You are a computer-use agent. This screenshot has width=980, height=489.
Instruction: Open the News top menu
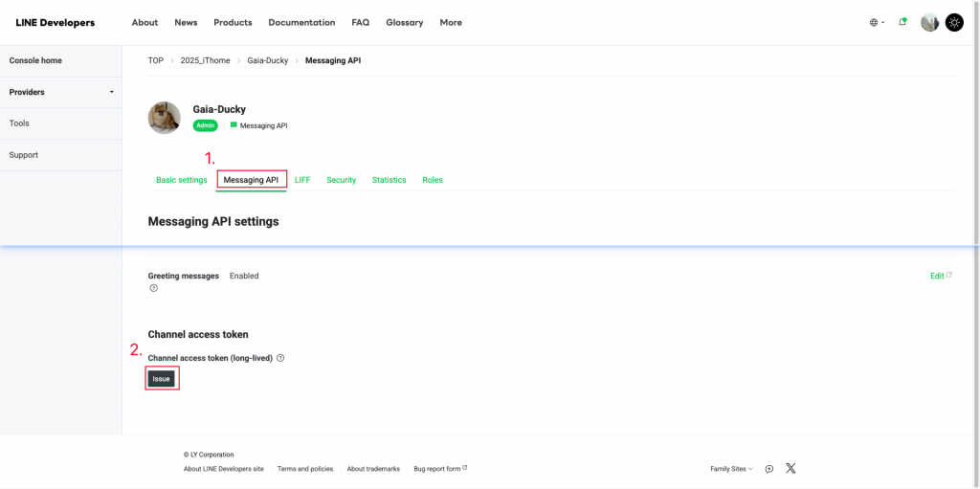click(x=186, y=23)
